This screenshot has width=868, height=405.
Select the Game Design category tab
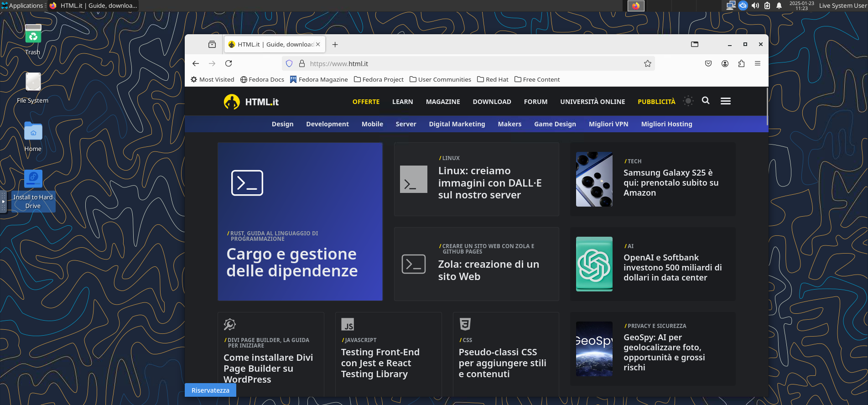click(x=555, y=124)
